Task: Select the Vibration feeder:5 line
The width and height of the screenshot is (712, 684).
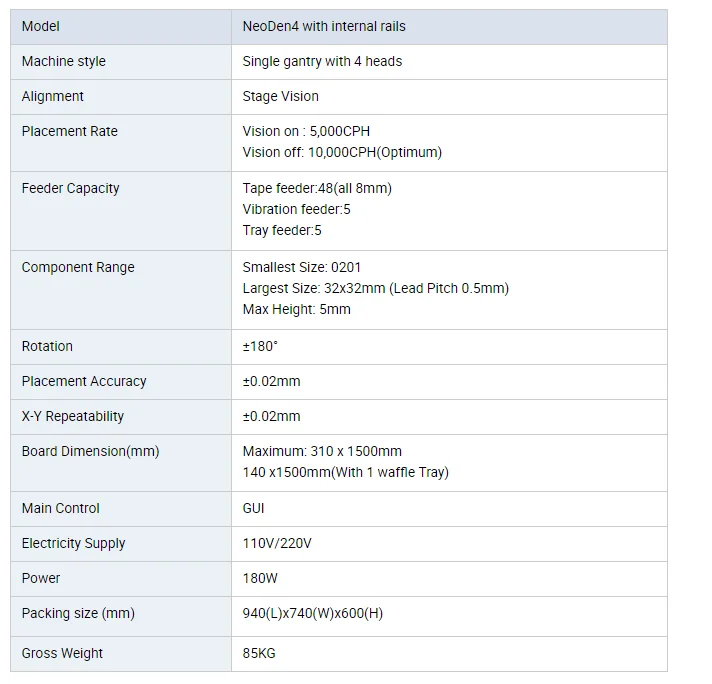Action: click(296, 209)
